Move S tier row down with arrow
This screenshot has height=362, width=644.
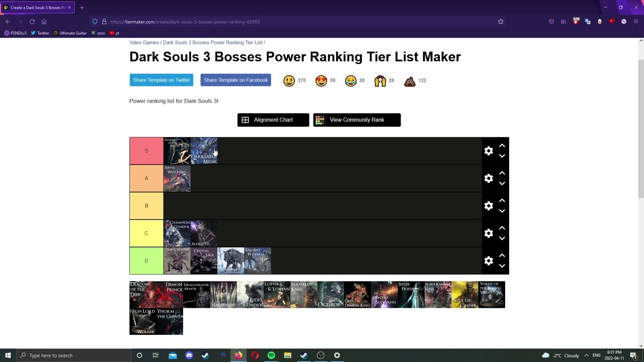tap(502, 156)
